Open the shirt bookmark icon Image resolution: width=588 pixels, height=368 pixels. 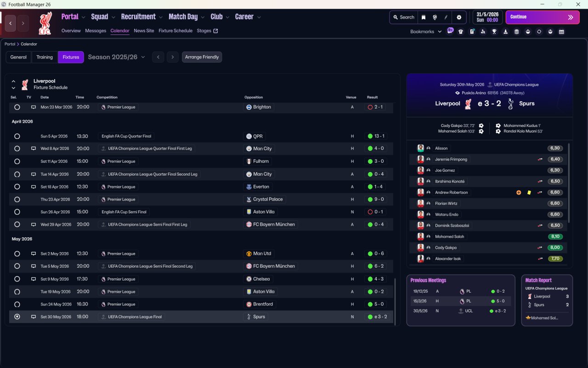[461, 32]
